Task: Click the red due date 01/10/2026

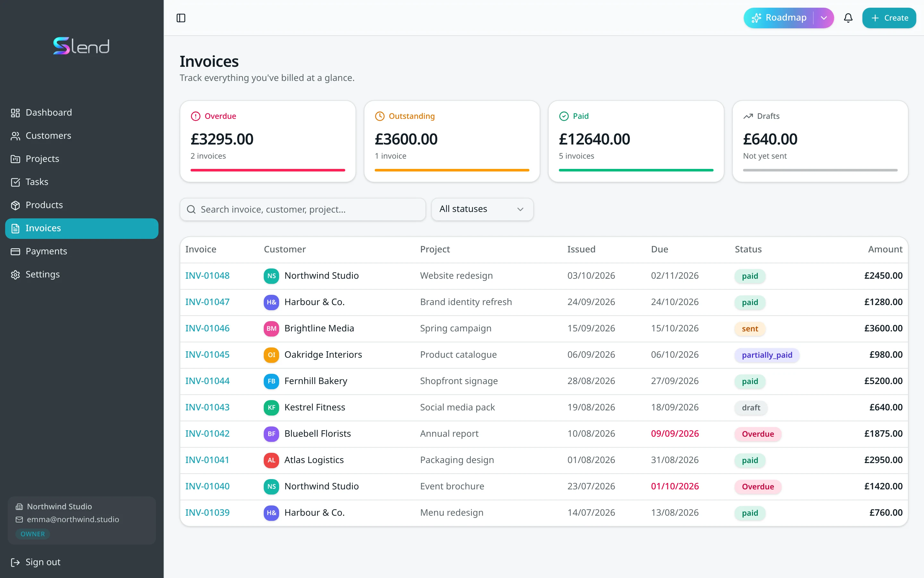Action: tap(675, 486)
